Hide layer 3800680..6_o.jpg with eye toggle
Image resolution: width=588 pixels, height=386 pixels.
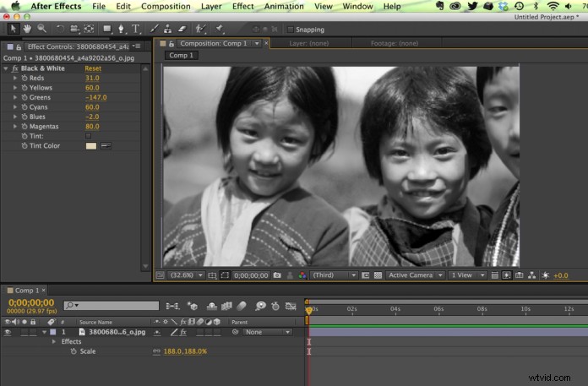point(7,333)
